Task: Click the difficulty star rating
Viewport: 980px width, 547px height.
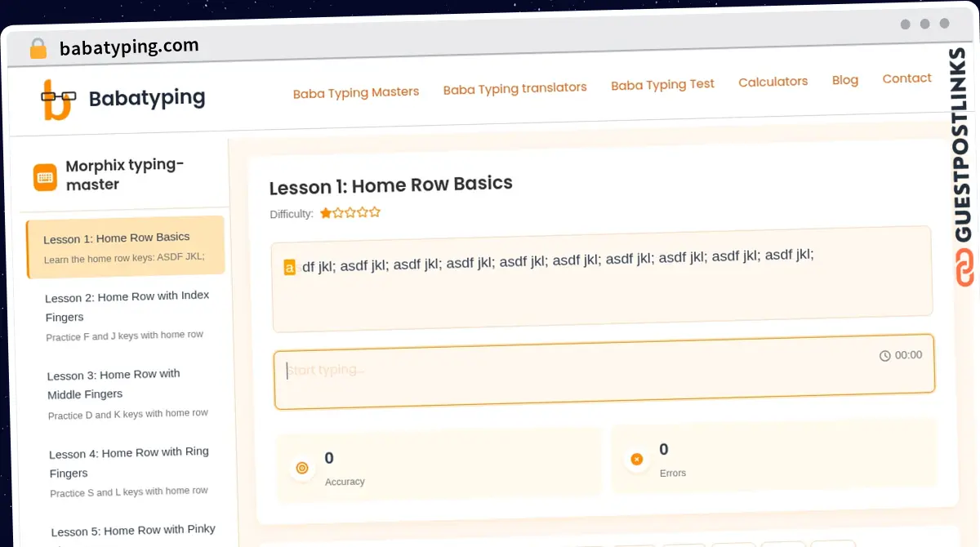Action: (350, 213)
